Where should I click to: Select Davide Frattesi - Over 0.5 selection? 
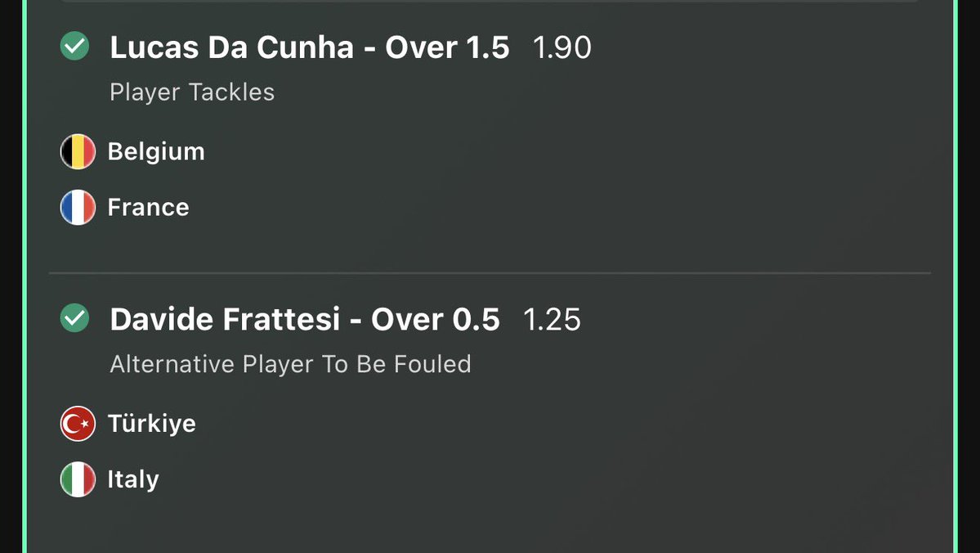click(304, 319)
